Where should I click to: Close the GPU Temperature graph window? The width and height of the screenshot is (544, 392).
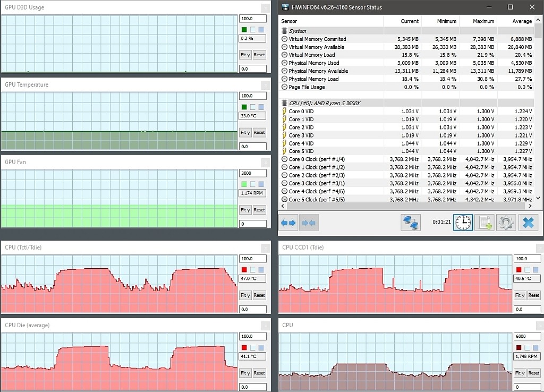(266, 84)
